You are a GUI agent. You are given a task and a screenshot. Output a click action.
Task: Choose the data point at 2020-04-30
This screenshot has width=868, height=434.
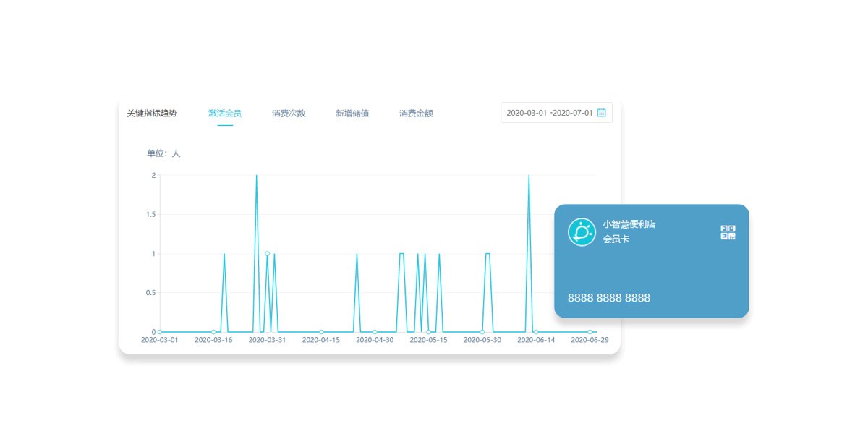375,332
